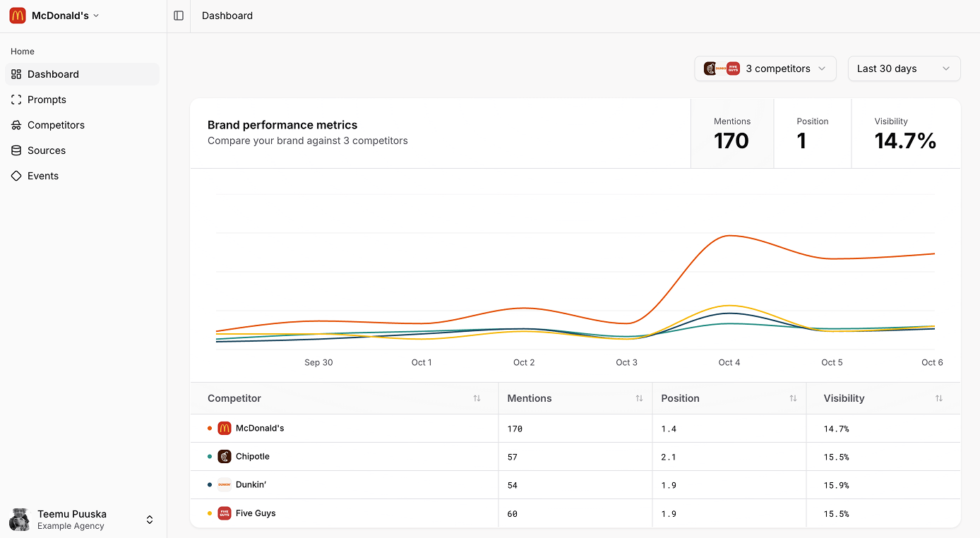Click the Five Guys logo in the table
This screenshot has width=980, height=538.
[224, 513]
